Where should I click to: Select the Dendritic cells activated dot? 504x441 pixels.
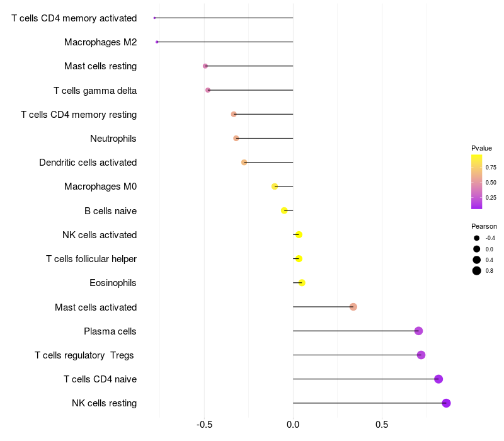(244, 163)
